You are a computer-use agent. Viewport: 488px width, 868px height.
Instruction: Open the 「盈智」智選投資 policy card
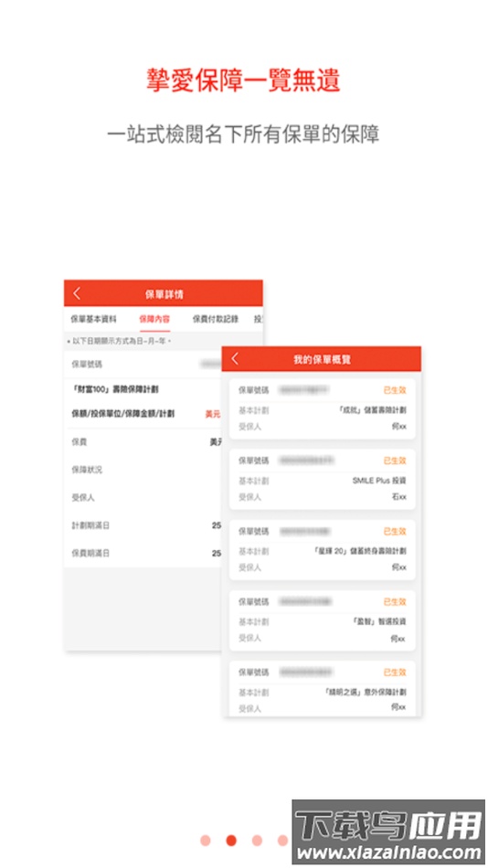[x=322, y=619]
